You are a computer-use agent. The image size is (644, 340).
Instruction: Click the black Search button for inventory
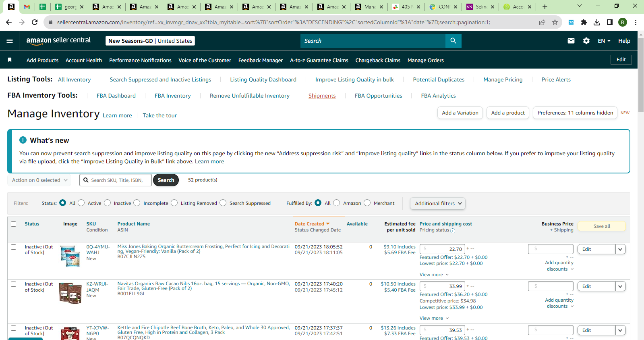point(166,180)
